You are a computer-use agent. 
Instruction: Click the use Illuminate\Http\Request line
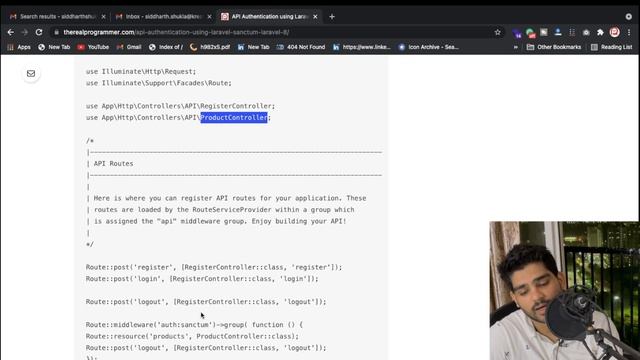click(141, 71)
